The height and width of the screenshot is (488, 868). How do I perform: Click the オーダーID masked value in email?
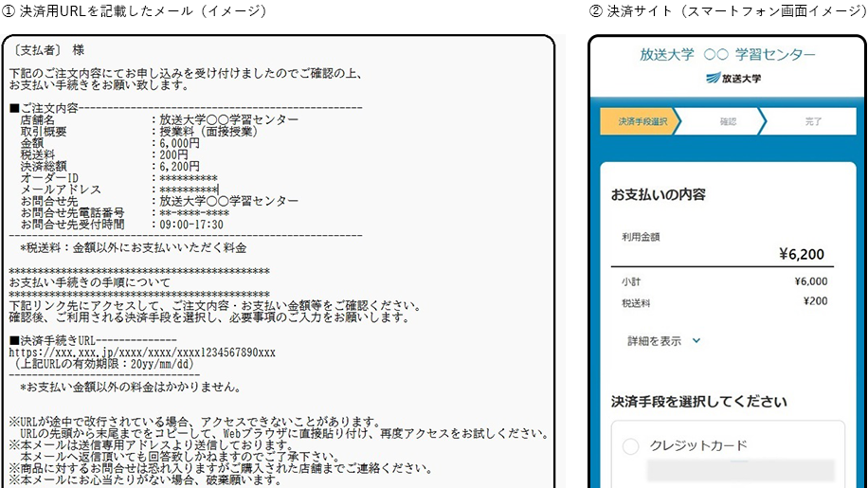(x=188, y=177)
